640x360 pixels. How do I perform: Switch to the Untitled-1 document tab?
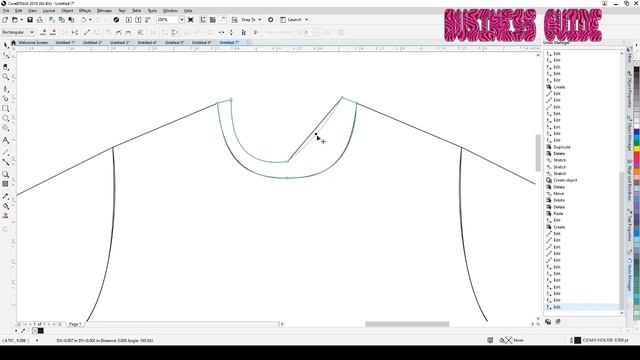pyautogui.click(x=65, y=42)
